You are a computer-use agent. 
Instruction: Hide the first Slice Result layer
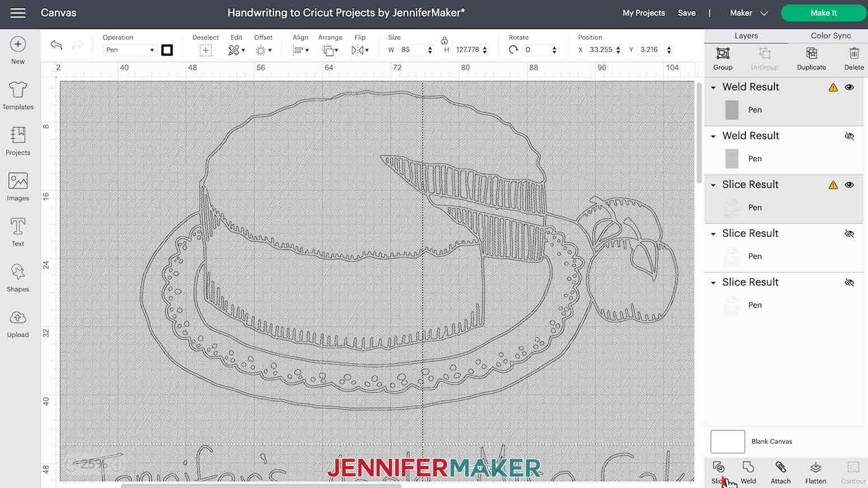click(850, 185)
